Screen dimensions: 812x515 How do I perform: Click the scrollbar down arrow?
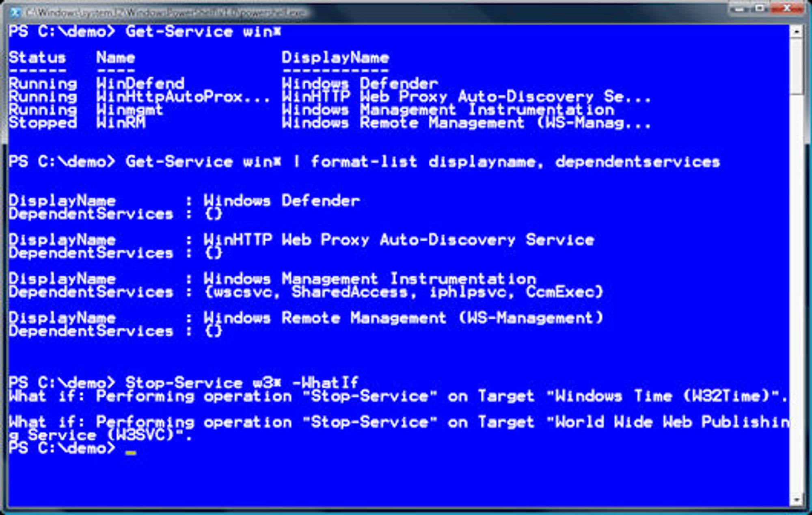pyautogui.click(x=796, y=500)
